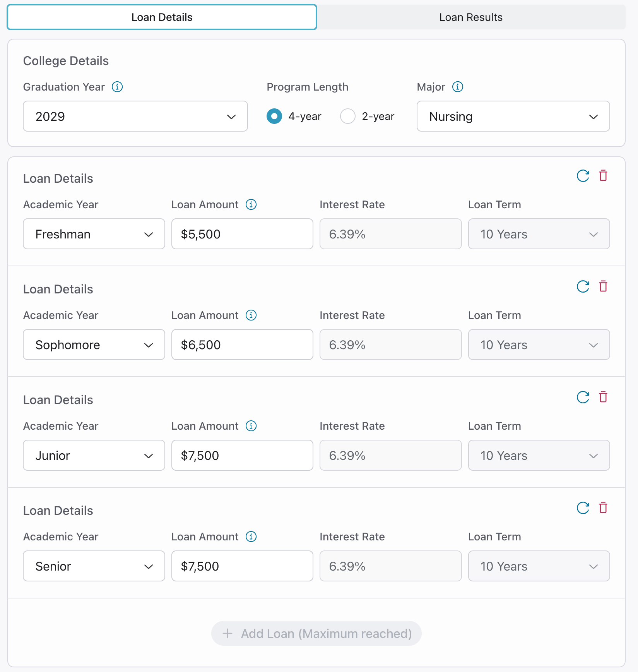The image size is (638, 672).
Task: Click the reset icon for the Freshman loan
Action: 583,176
